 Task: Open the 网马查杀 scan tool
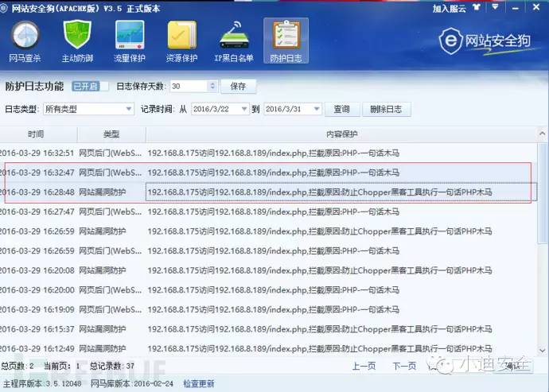[25, 42]
